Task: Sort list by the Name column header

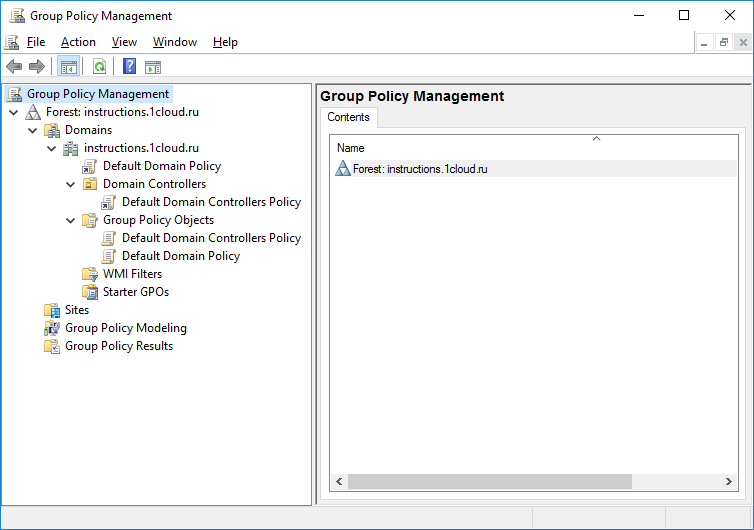Action: pos(351,148)
